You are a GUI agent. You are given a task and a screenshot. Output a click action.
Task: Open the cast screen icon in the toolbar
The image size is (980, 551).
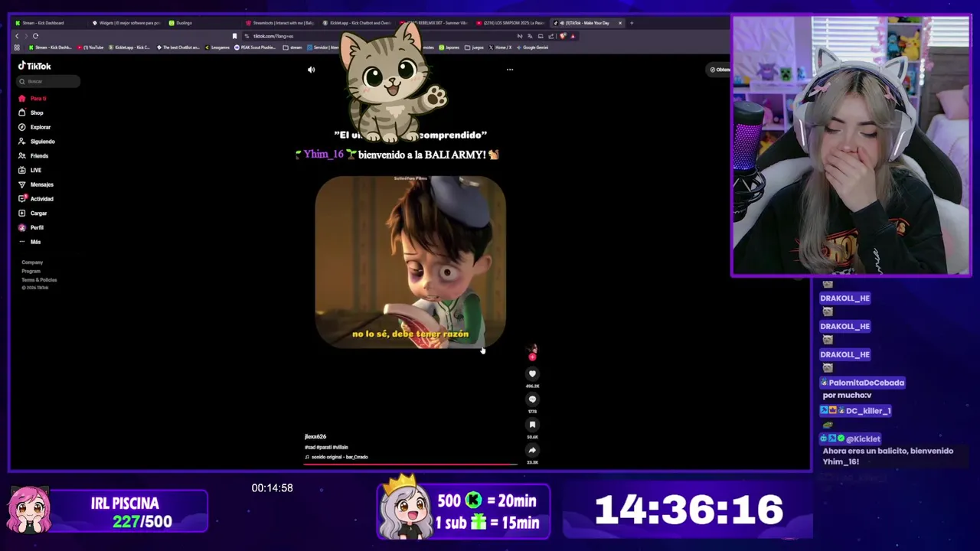[x=541, y=36]
